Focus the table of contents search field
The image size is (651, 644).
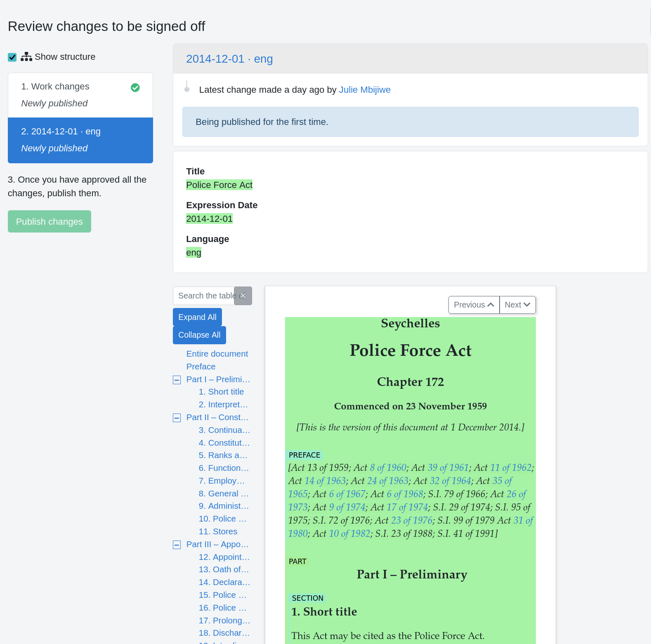[x=204, y=296]
